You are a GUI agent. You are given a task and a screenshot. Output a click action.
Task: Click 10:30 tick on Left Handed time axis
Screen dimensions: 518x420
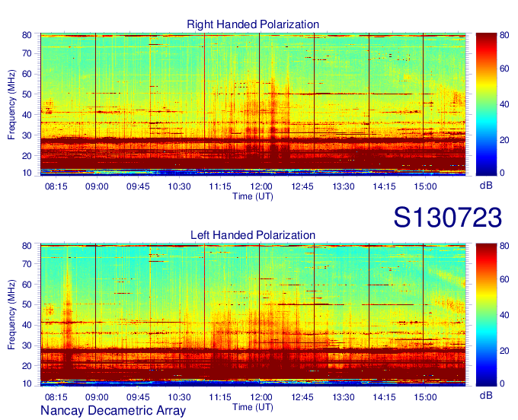click(x=179, y=397)
